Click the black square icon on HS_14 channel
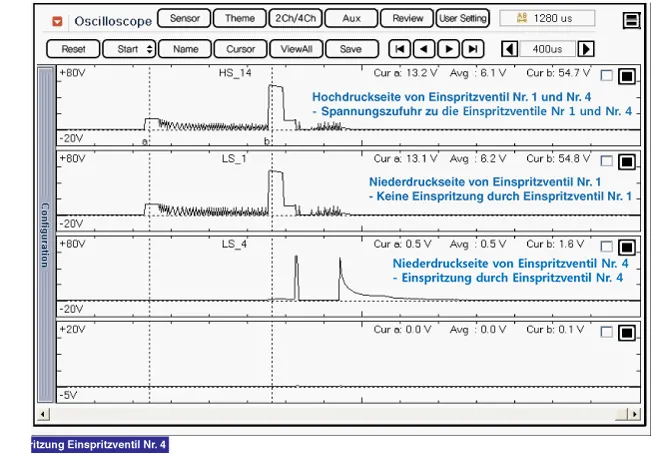The width and height of the screenshot is (653, 454). click(627, 75)
